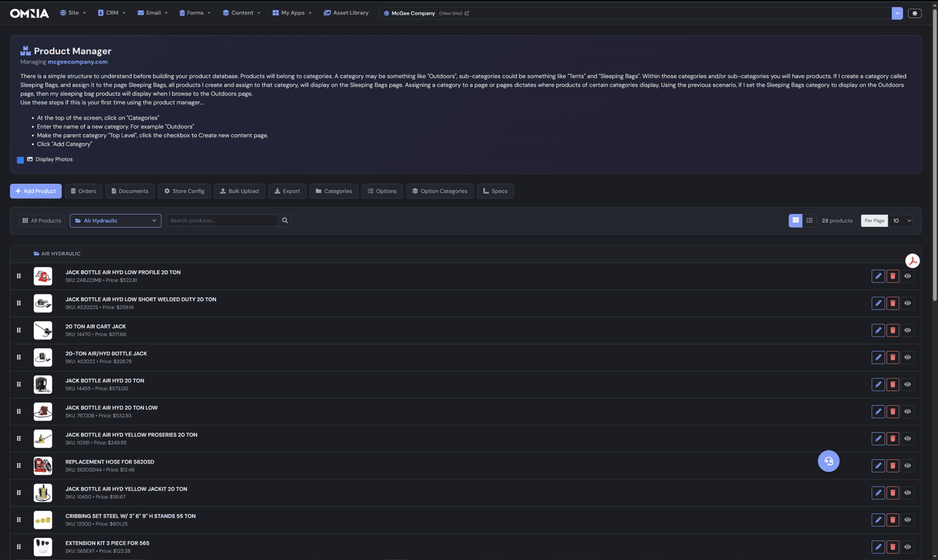Image resolution: width=938 pixels, height=560 pixels.
Task: Toggle visibility of JACK BOTTLE AIR HYD LOW PROFILE 20 TON
Action: pyautogui.click(x=908, y=276)
